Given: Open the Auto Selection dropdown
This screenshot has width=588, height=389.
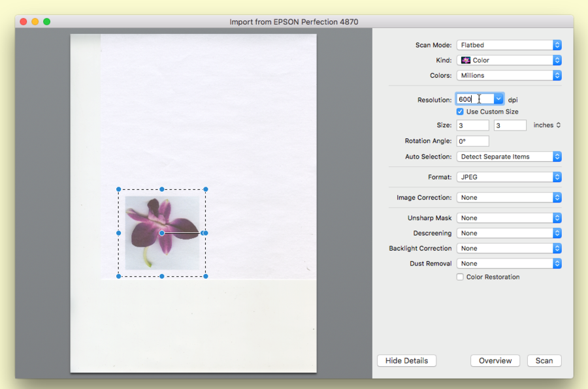Looking at the screenshot, I should [x=508, y=157].
